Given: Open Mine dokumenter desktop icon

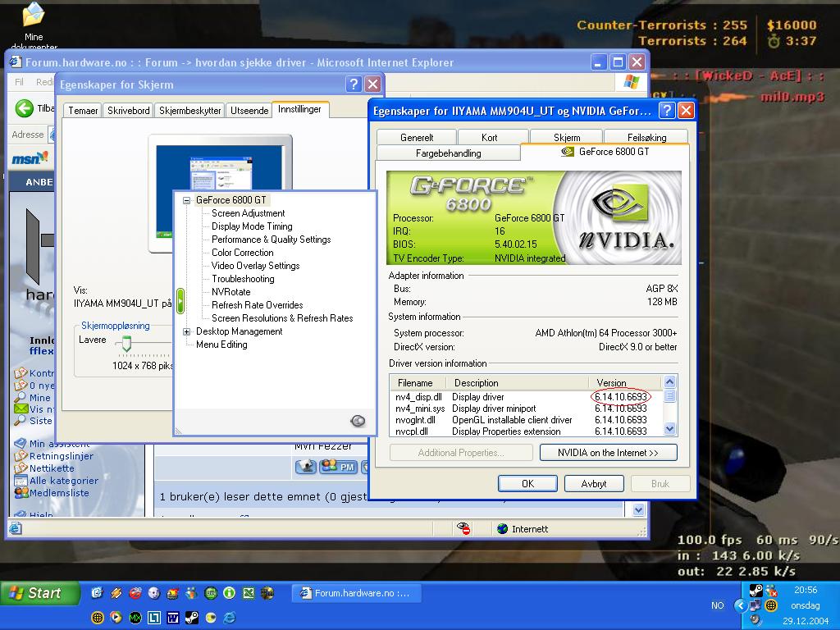Looking at the screenshot, I should [33, 27].
